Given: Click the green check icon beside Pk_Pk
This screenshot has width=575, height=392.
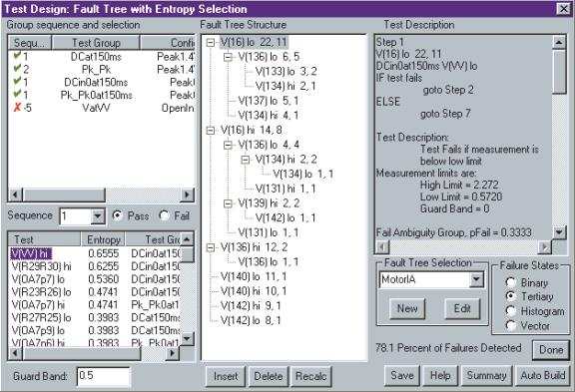Looking at the screenshot, I should tap(17, 69).
